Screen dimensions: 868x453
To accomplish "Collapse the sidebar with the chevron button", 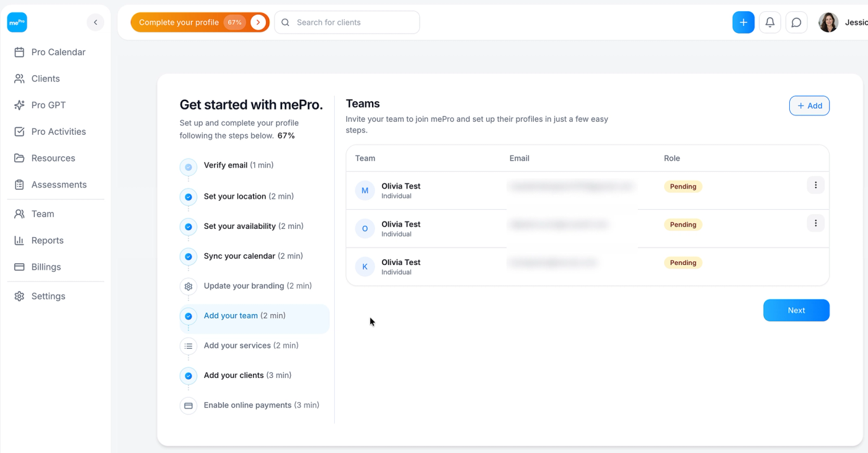I will [x=95, y=22].
